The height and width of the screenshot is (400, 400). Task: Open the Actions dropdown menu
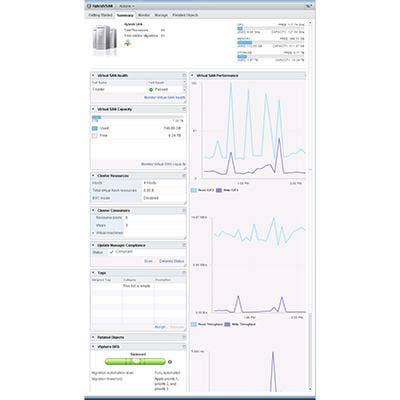tap(127, 6)
